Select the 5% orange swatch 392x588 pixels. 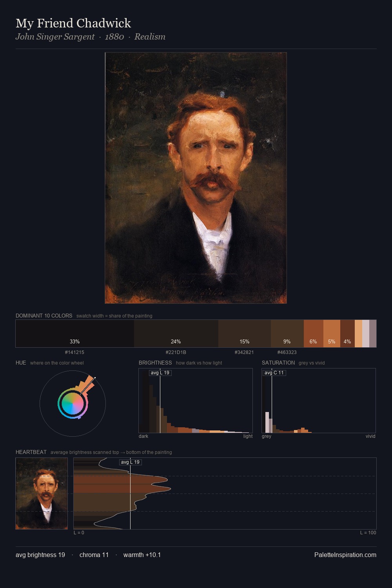pyautogui.click(x=332, y=334)
